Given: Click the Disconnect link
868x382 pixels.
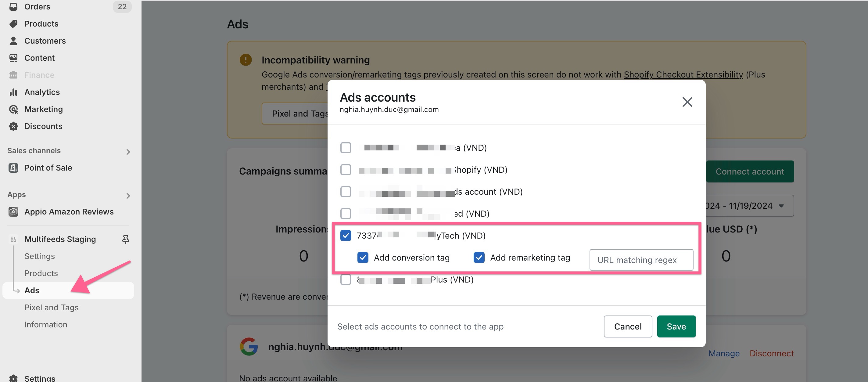Looking at the screenshot, I should tap(771, 353).
